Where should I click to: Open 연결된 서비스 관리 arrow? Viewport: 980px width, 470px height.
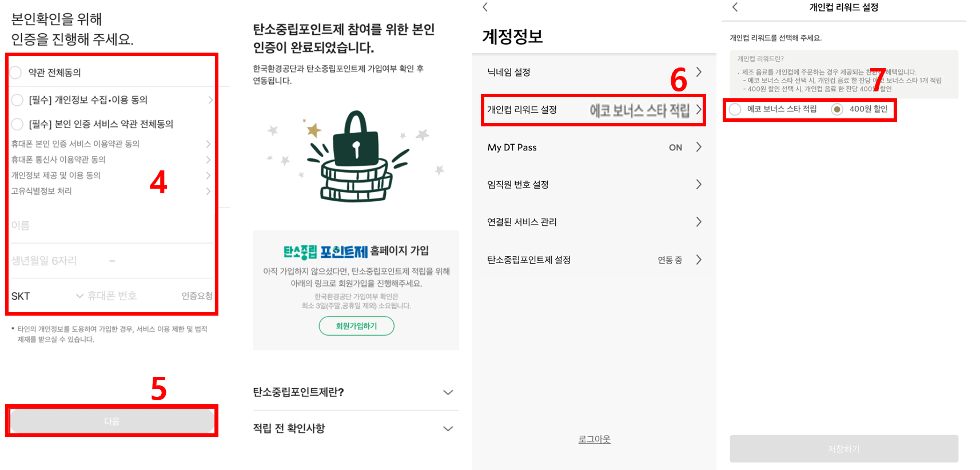(699, 222)
